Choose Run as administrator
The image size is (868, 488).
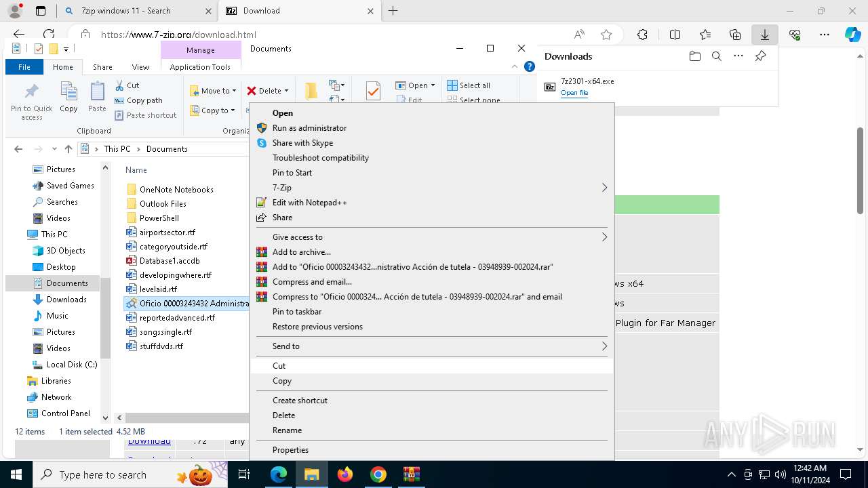432,128
